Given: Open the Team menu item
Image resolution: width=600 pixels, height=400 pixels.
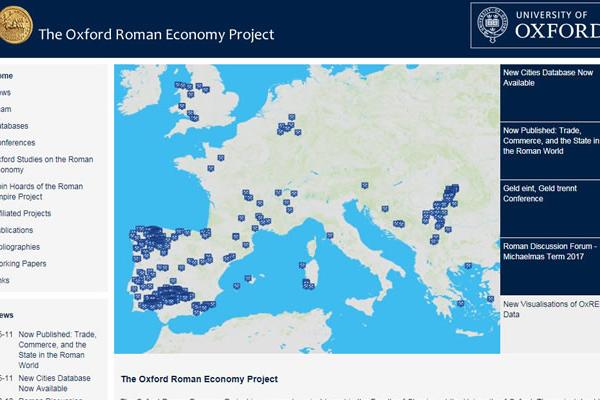Looking at the screenshot, I should click(x=5, y=109).
